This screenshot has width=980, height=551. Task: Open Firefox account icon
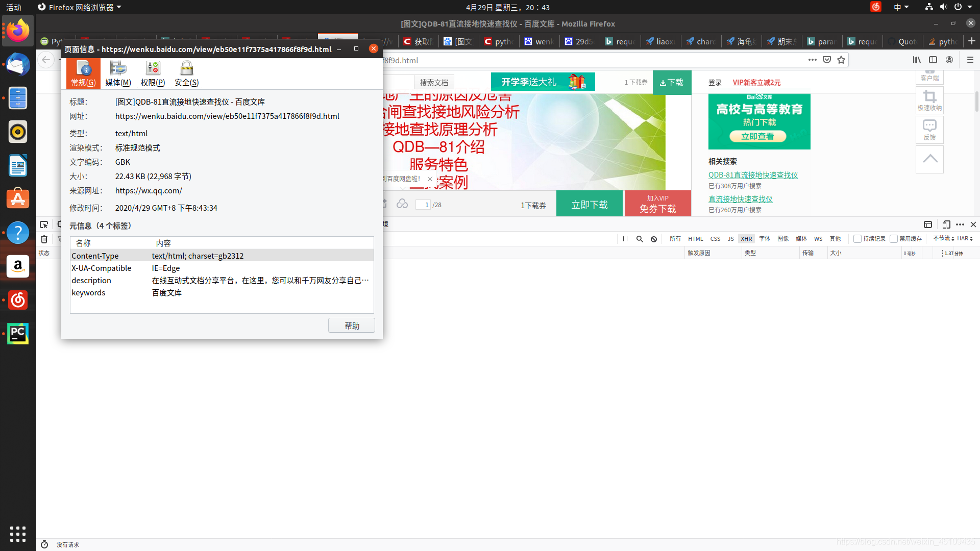tap(949, 60)
